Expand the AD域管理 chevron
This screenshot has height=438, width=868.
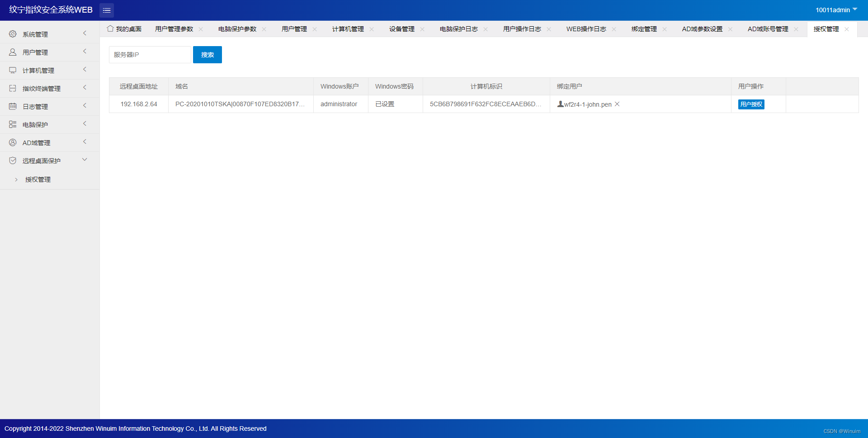(85, 142)
